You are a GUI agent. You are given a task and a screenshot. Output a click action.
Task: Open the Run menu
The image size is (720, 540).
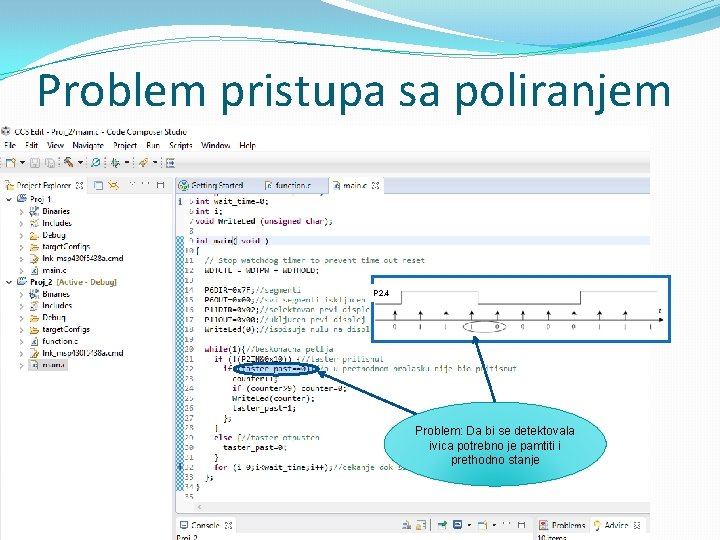[153, 145]
